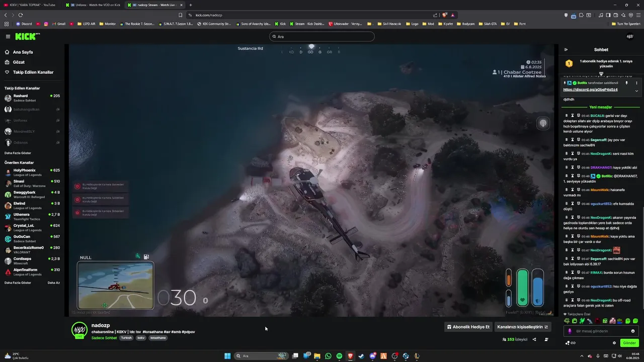This screenshot has height=362, width=644.
Task: Open the Rashard followed channel
Action: 32,98
